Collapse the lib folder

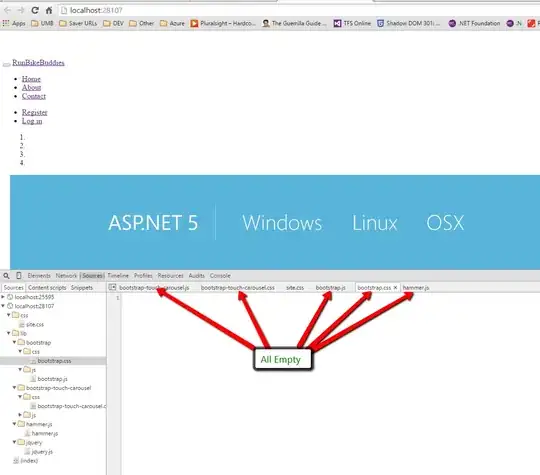pos(9,333)
